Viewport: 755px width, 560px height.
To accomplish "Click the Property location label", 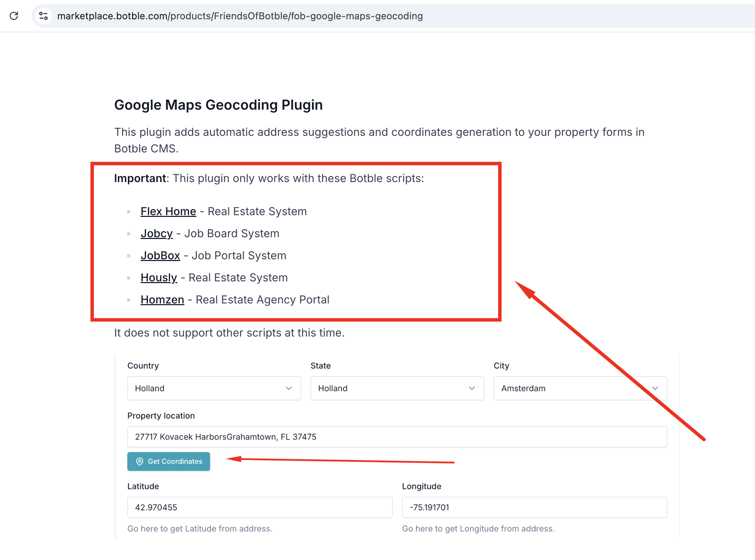I will coord(161,416).
